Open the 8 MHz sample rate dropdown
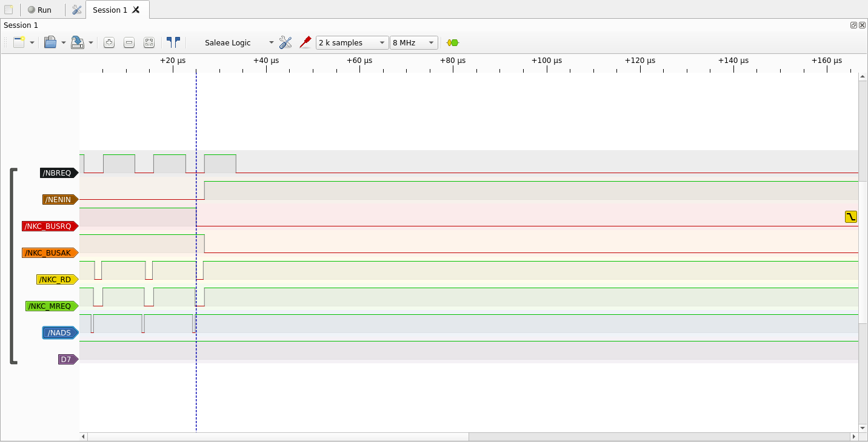Image resolution: width=868 pixels, height=442 pixels. [x=414, y=42]
